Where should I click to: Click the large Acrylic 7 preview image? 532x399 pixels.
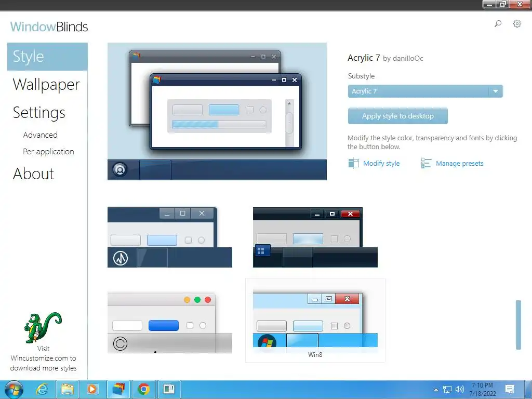point(217,111)
